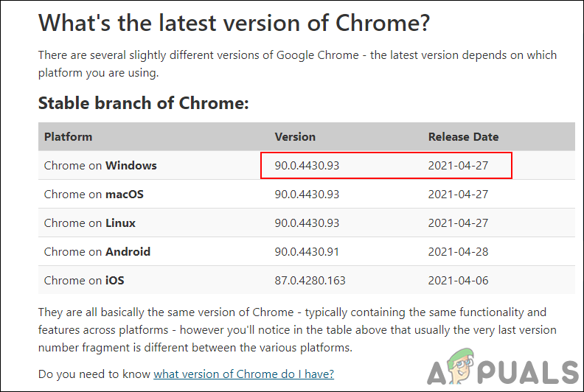Select the "Chrome on iOS" platform cell
Viewport: 584px width, 392px height.
click(83, 280)
